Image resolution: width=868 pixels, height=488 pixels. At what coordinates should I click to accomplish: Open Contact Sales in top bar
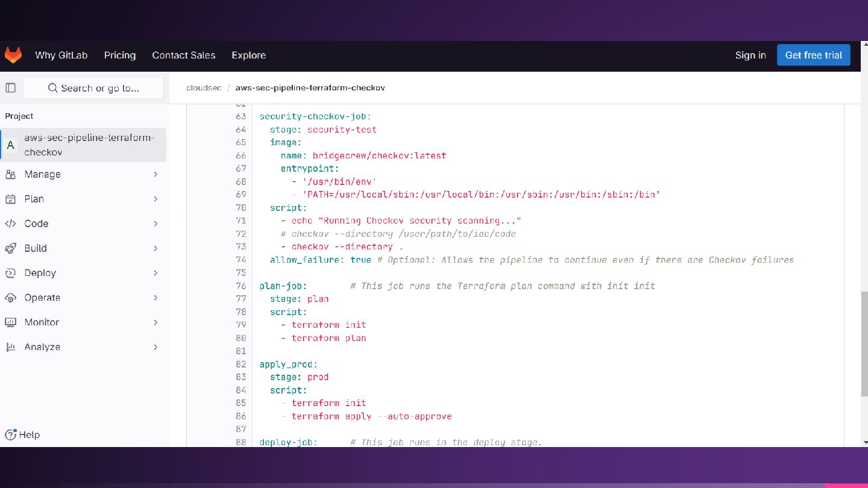pyautogui.click(x=184, y=55)
